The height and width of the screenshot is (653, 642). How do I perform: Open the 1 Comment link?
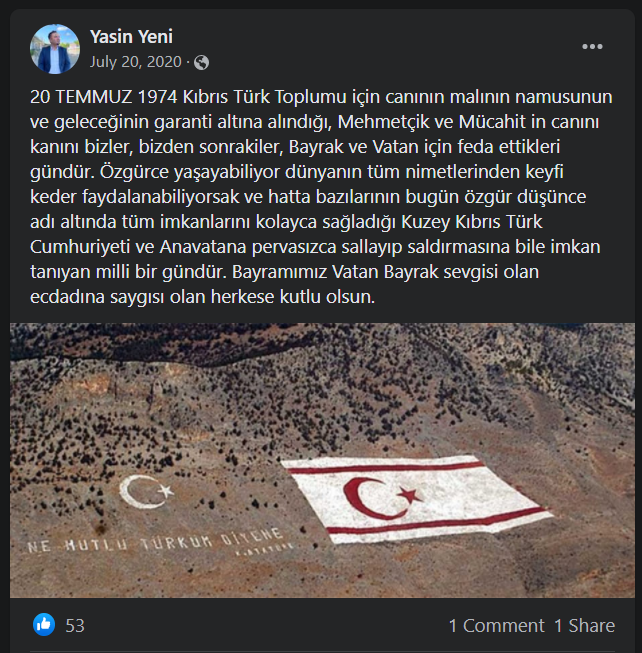coord(496,626)
